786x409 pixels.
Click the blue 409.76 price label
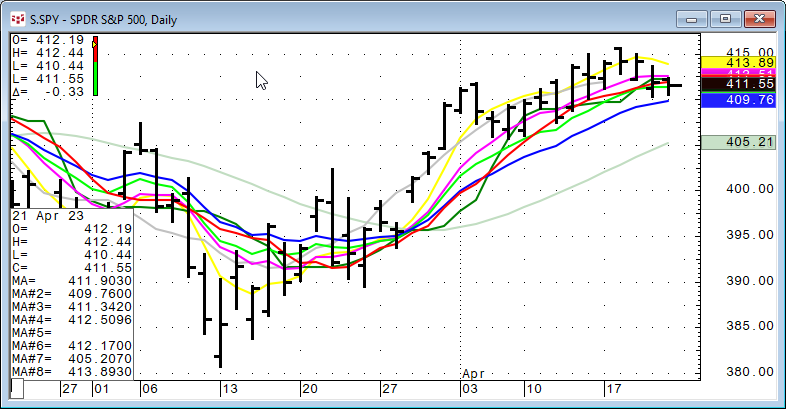pyautogui.click(x=738, y=100)
